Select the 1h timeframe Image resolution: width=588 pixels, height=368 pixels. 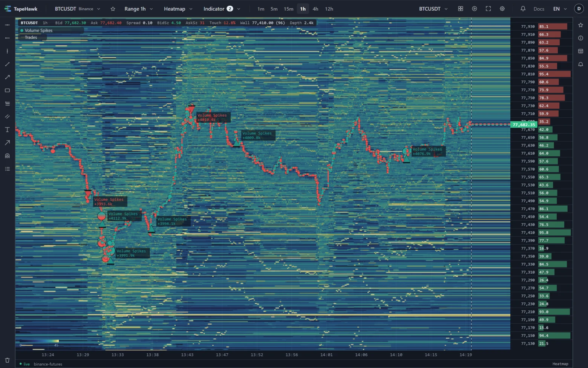303,9
